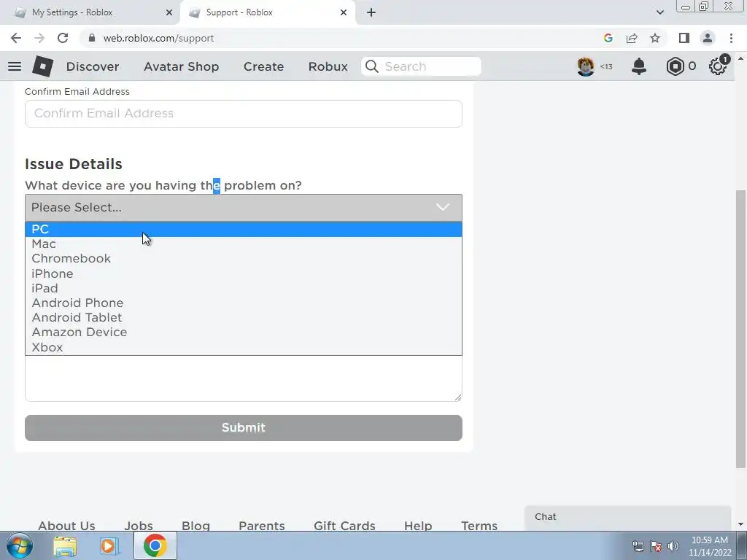Image resolution: width=747 pixels, height=560 pixels.
Task: Open About Us footer link
Action: click(66, 525)
